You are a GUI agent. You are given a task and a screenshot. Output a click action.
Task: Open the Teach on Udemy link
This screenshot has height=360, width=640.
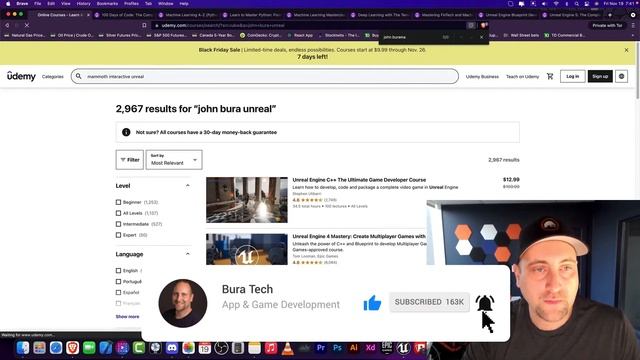[x=522, y=77]
